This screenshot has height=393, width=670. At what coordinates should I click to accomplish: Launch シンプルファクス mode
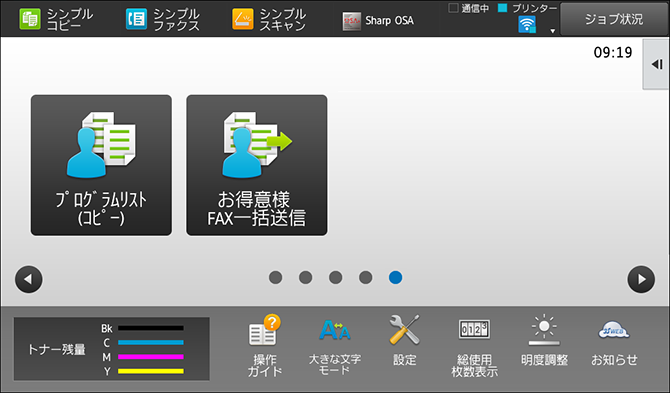click(163, 19)
